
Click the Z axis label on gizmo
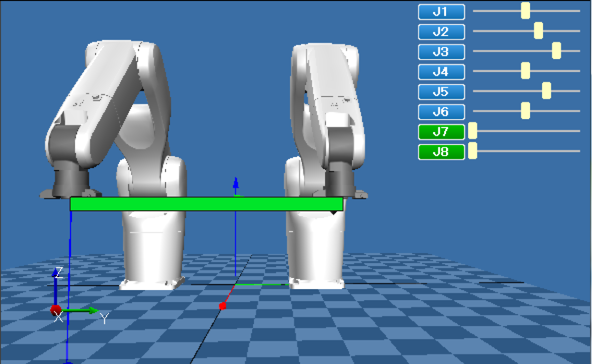59,273
